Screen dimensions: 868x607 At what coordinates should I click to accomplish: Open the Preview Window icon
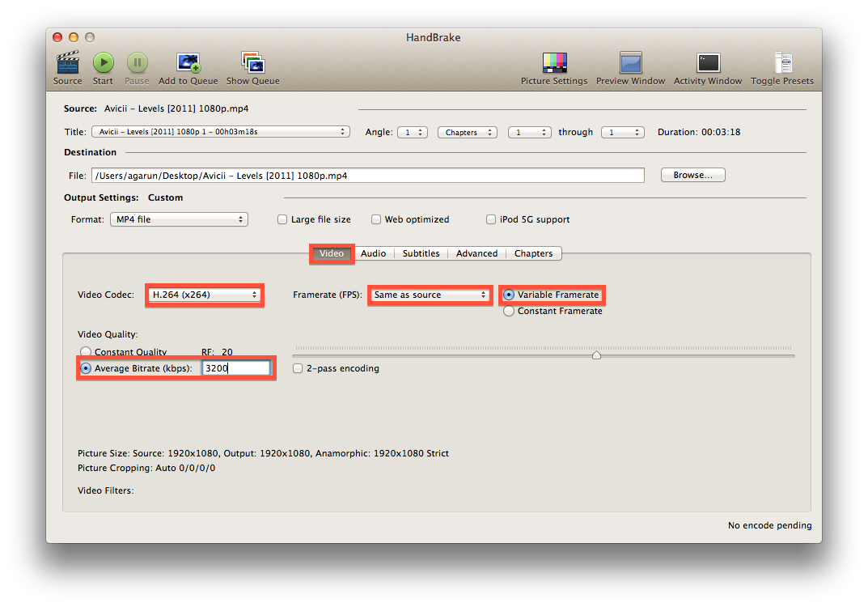click(x=630, y=62)
